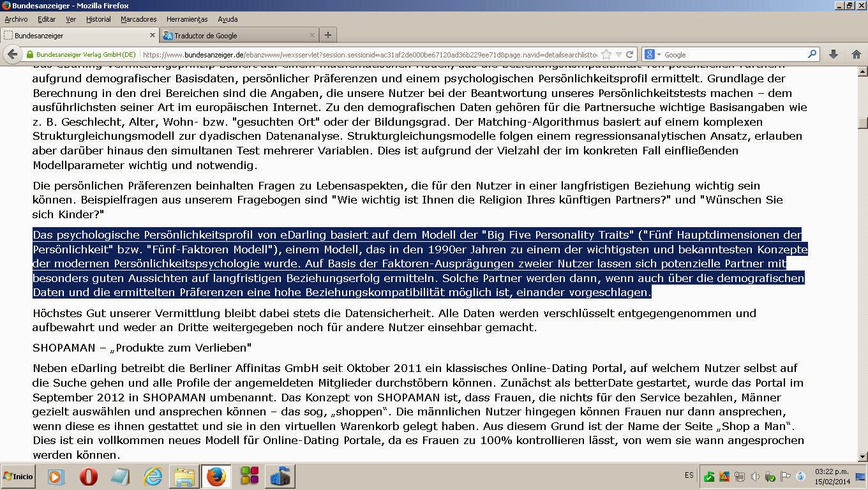Screen dimensions: 868x490
Task: Select the address bar URL field
Action: (x=369, y=55)
